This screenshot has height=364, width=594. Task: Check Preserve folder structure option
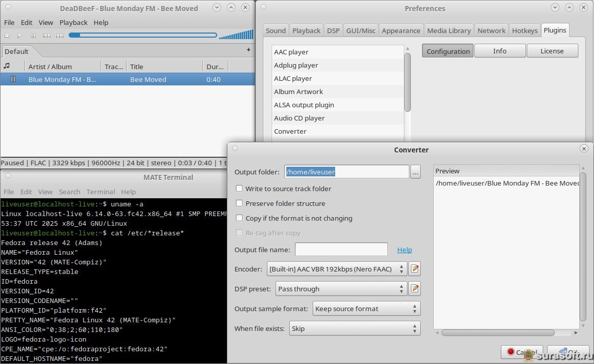(x=240, y=203)
